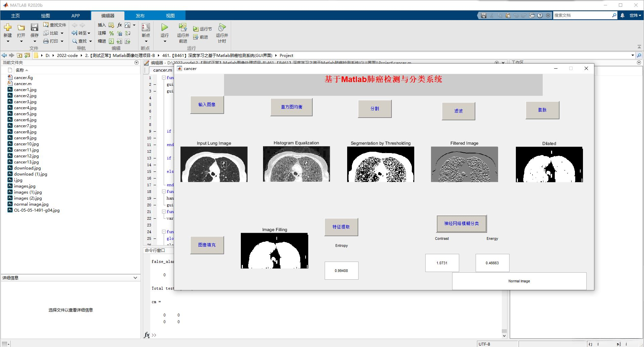
Task: Click the Compare (比较) icon
Action: [x=46, y=33]
